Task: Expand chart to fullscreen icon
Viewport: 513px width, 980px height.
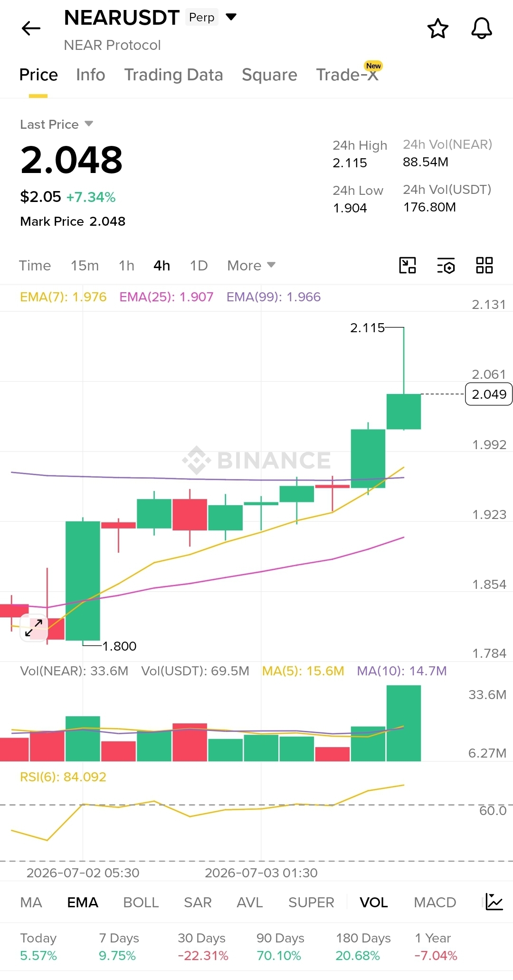Action: [x=34, y=628]
